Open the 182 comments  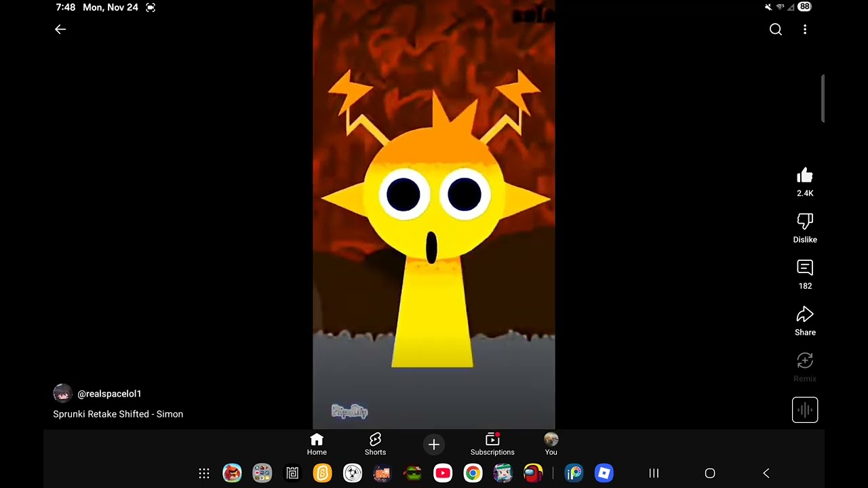(x=805, y=268)
